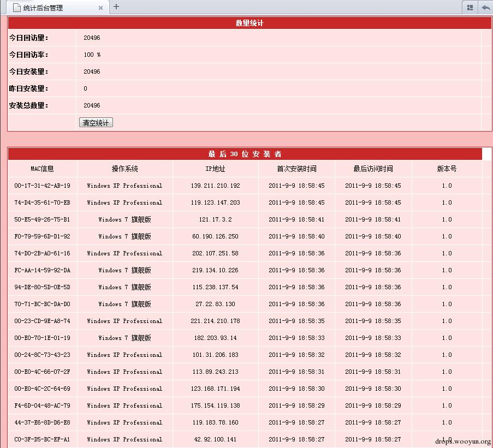Image resolution: width=493 pixels, height=448 pixels.
Task: Click IP address 139.211.210.192
Action: (x=215, y=186)
